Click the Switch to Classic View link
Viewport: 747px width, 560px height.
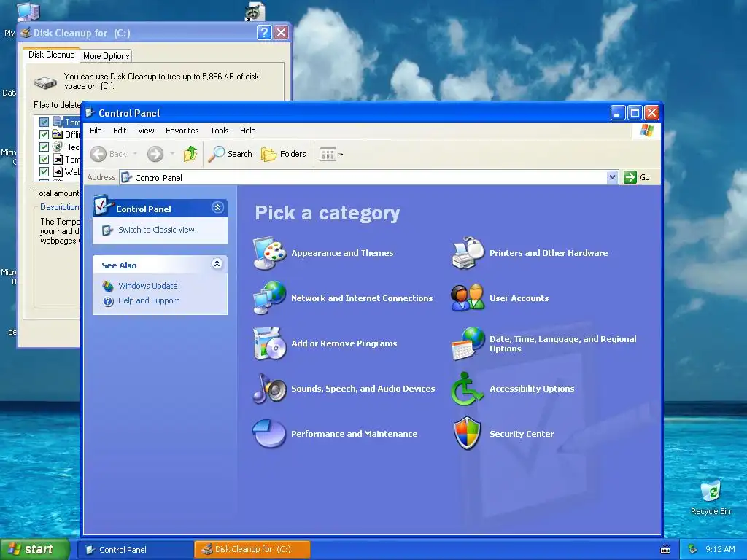(x=156, y=230)
